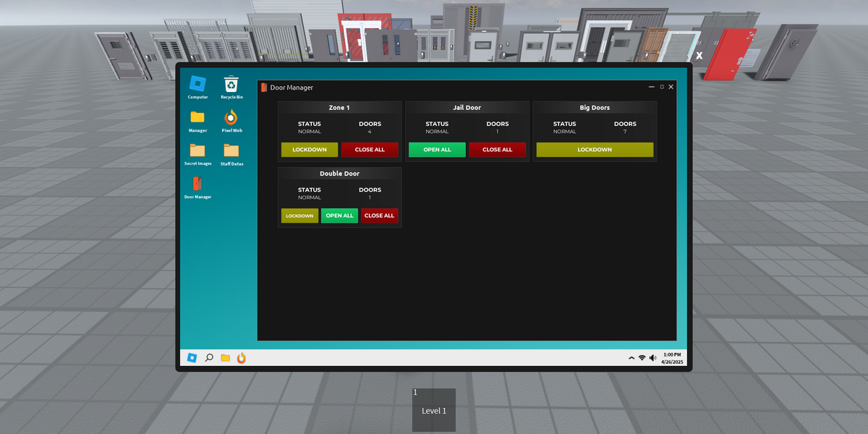Viewport: 868px width, 434px height.
Task: Click the Big Doors card header
Action: point(595,108)
